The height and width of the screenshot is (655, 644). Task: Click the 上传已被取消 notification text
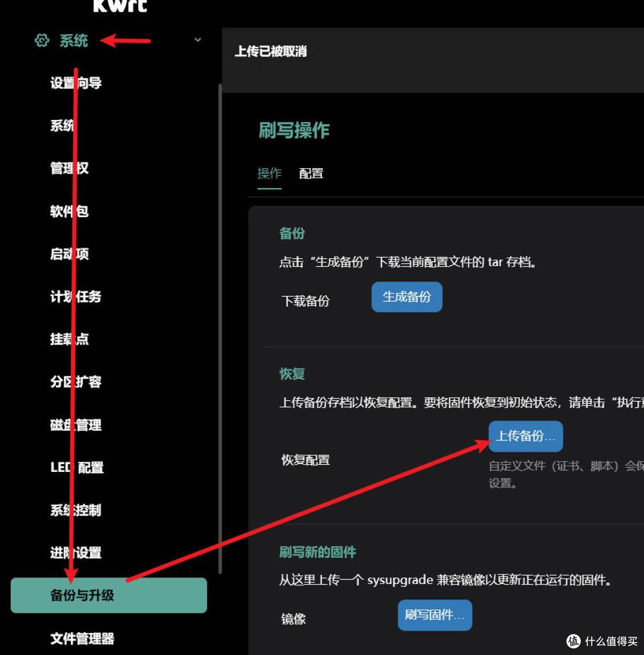[x=271, y=51]
